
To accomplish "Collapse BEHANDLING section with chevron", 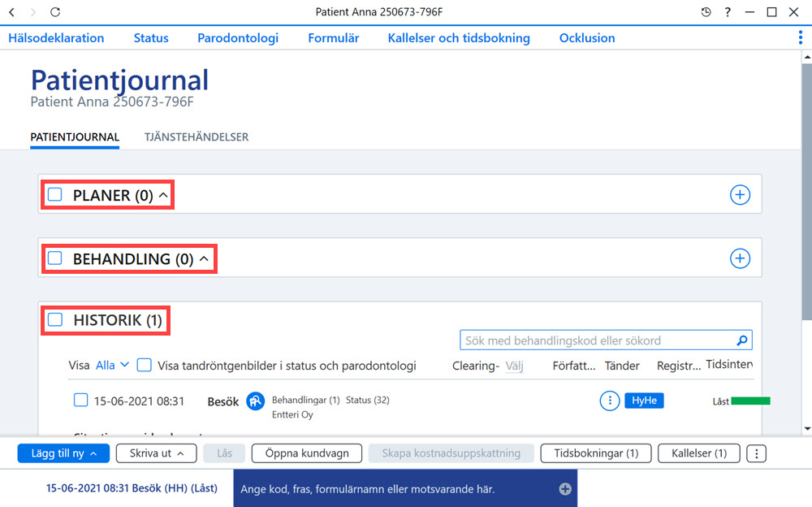I will (x=204, y=258).
